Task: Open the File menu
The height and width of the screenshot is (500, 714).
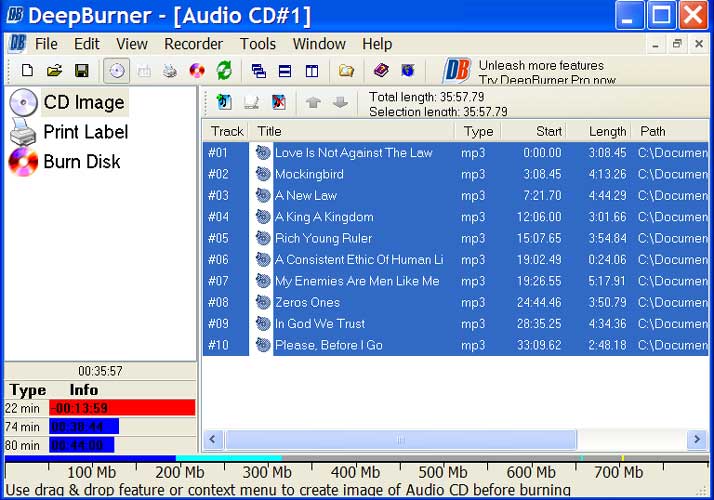Action: tap(46, 44)
